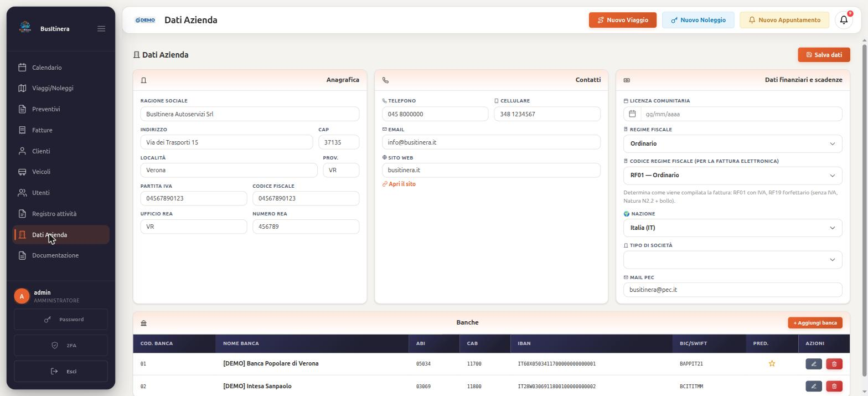This screenshot has height=396, width=868.
Task: Open calendar picker icon for Licenza Comunitaria
Action: [632, 114]
